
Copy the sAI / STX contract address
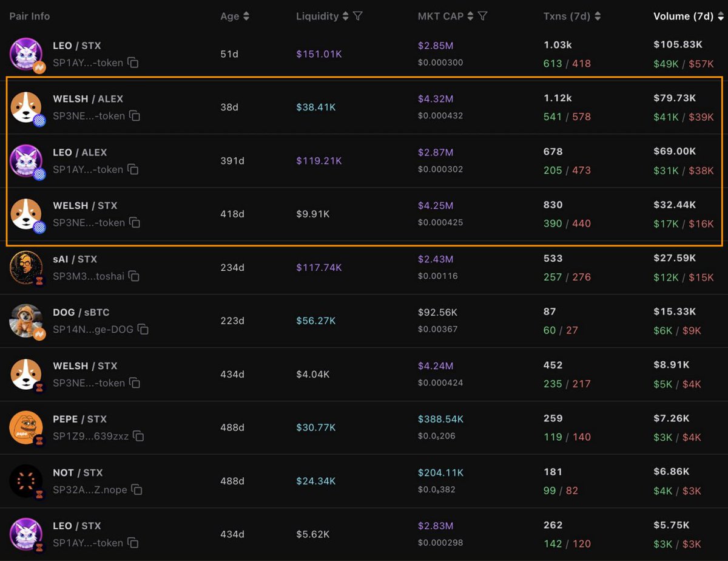tap(134, 276)
